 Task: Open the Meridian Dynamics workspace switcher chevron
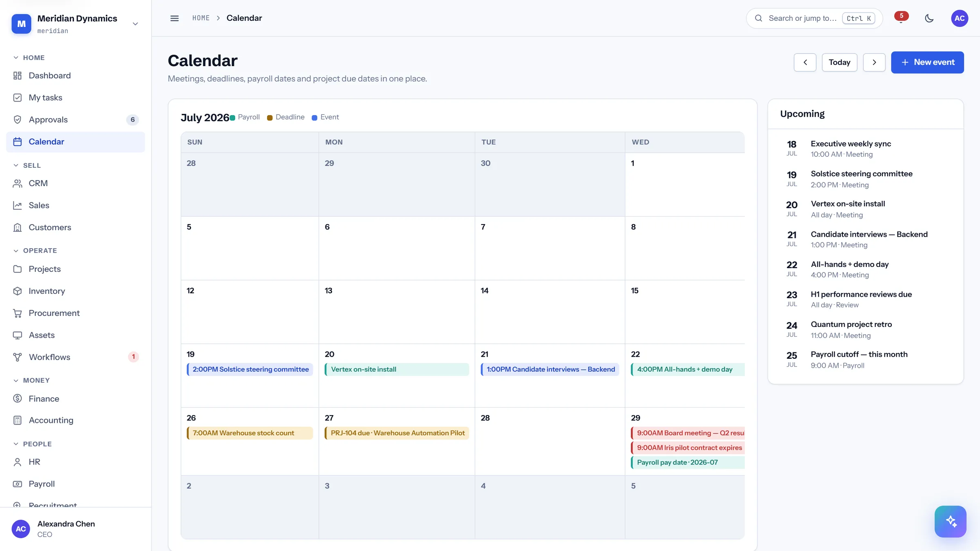click(135, 24)
